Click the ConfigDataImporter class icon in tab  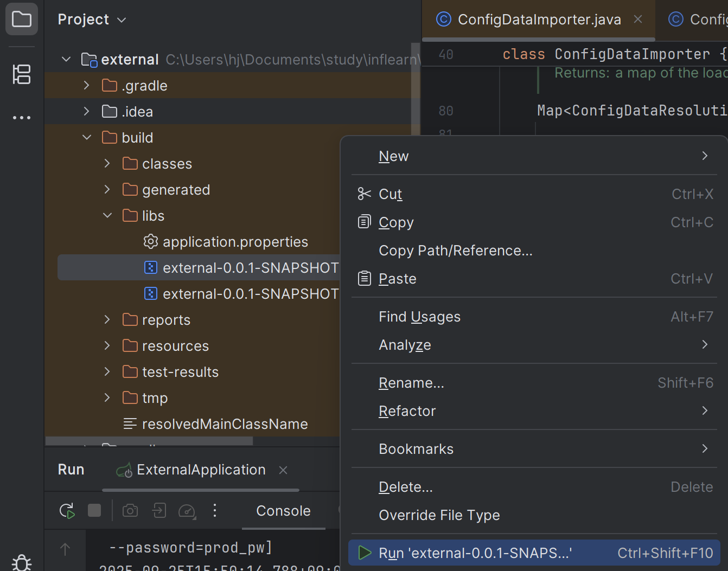click(443, 19)
